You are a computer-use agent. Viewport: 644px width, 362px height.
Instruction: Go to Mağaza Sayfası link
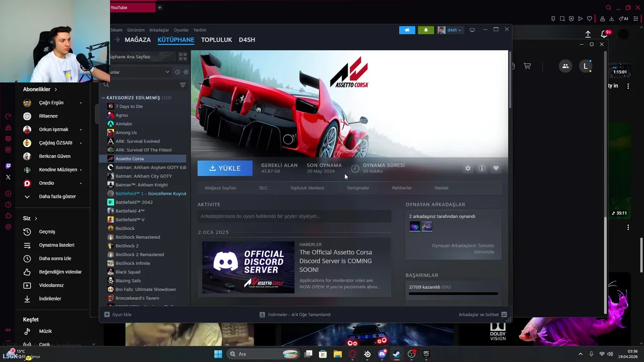point(220,188)
